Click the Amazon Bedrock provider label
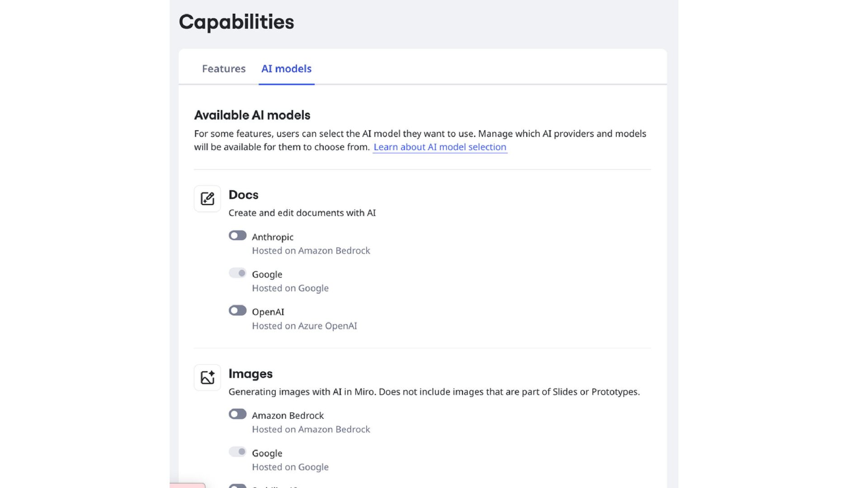The image size is (868, 488). point(288,415)
